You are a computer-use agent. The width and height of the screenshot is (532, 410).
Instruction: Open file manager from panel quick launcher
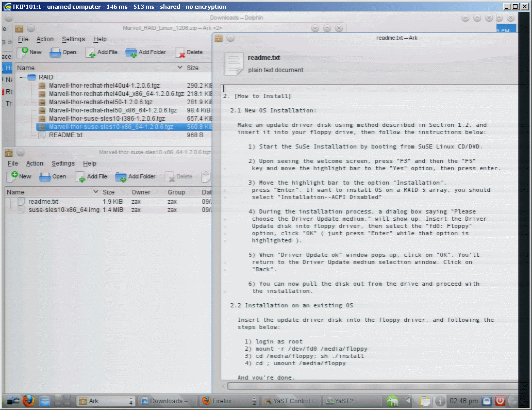coord(44,402)
